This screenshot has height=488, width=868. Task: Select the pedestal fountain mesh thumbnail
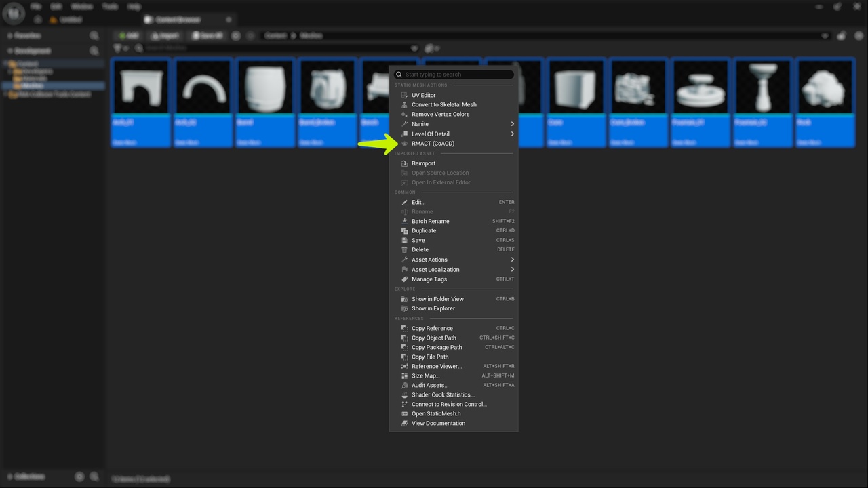tap(762, 87)
